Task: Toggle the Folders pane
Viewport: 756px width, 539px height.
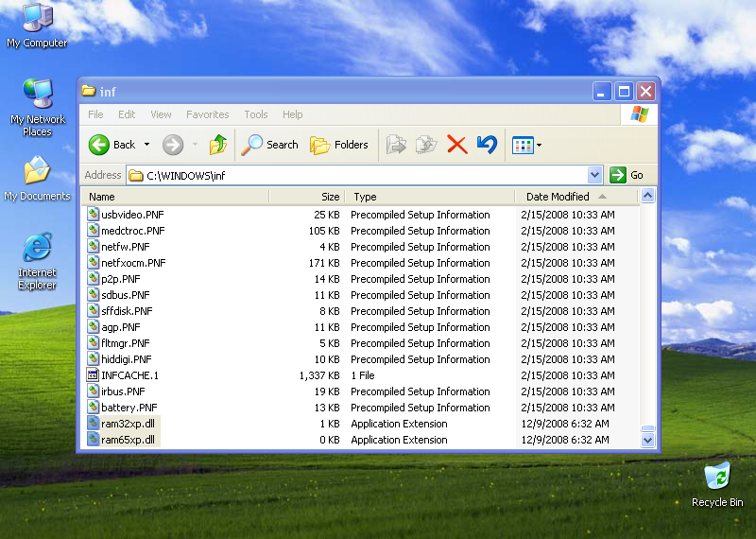Action: tap(338, 145)
